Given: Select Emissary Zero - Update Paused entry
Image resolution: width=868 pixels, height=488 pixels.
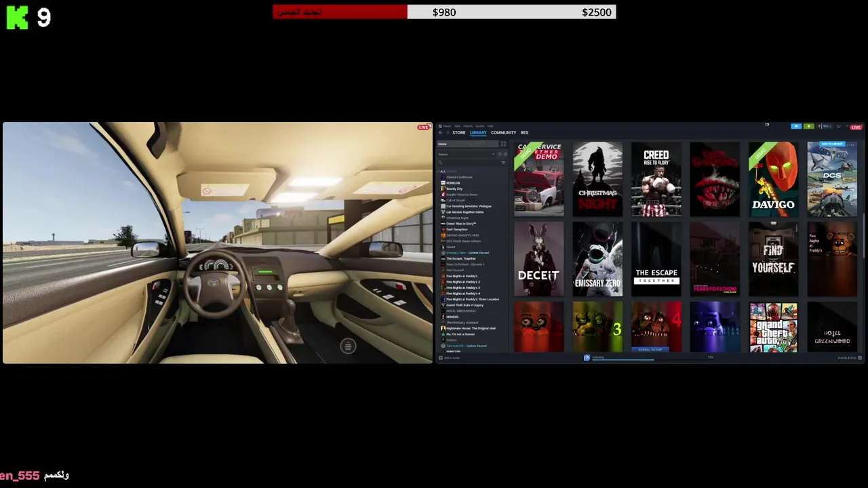Looking at the screenshot, I should (467, 253).
